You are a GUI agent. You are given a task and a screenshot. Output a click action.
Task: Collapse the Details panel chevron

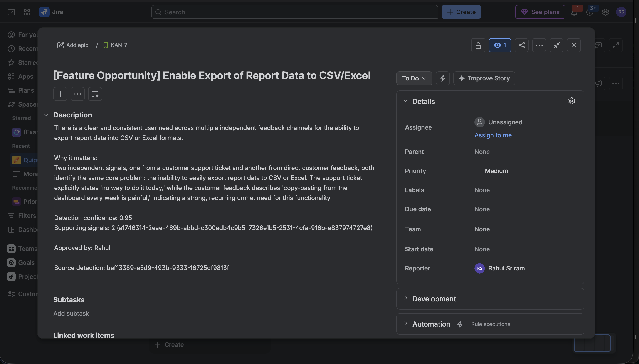pos(405,101)
